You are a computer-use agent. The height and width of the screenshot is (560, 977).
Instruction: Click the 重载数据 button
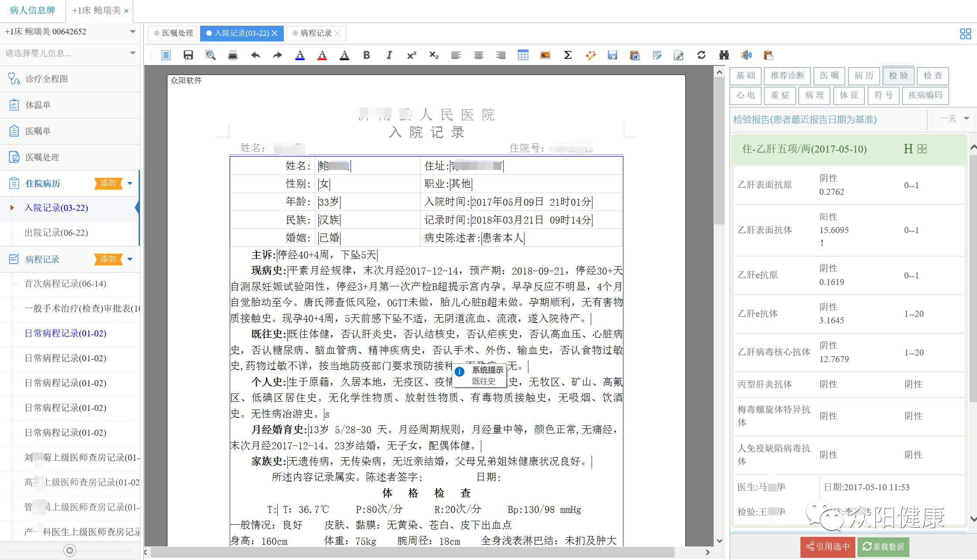pos(883,546)
